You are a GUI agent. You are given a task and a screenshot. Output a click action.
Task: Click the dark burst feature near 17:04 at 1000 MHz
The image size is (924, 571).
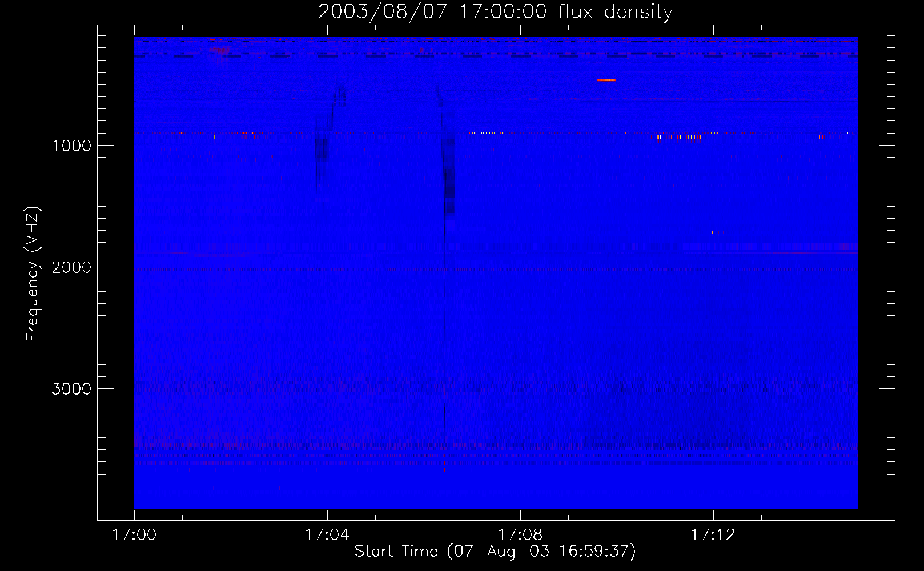[x=322, y=148]
